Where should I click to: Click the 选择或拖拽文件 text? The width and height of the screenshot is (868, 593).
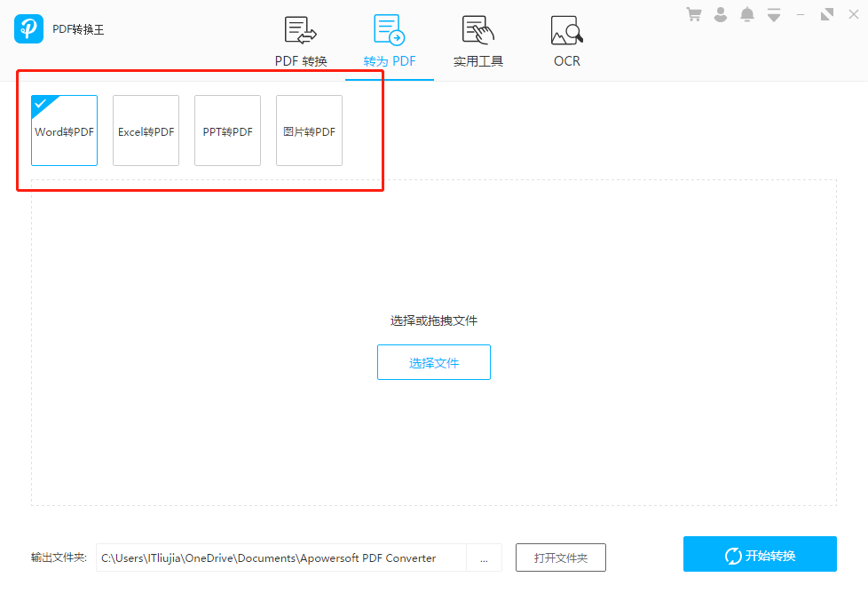pos(434,320)
